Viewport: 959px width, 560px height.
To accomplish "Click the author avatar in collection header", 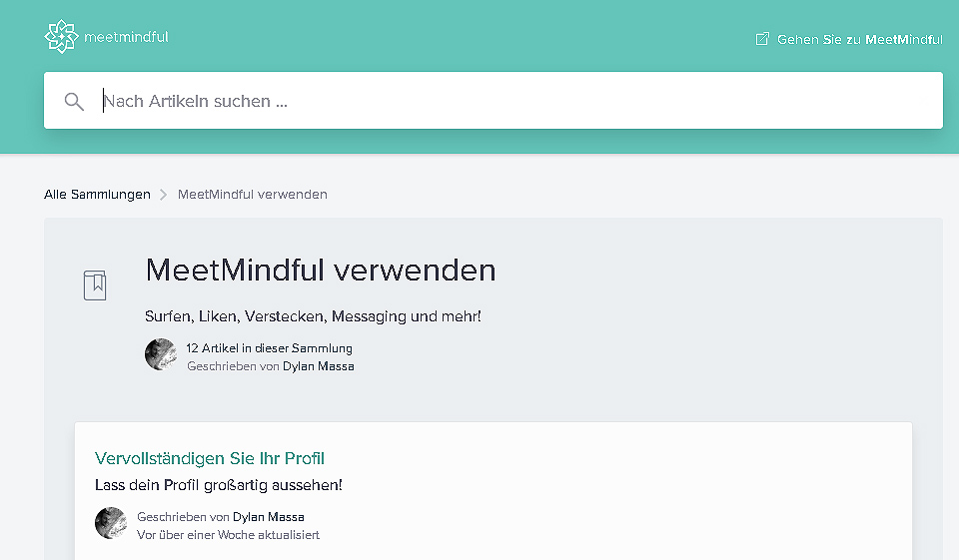I will pyautogui.click(x=161, y=354).
